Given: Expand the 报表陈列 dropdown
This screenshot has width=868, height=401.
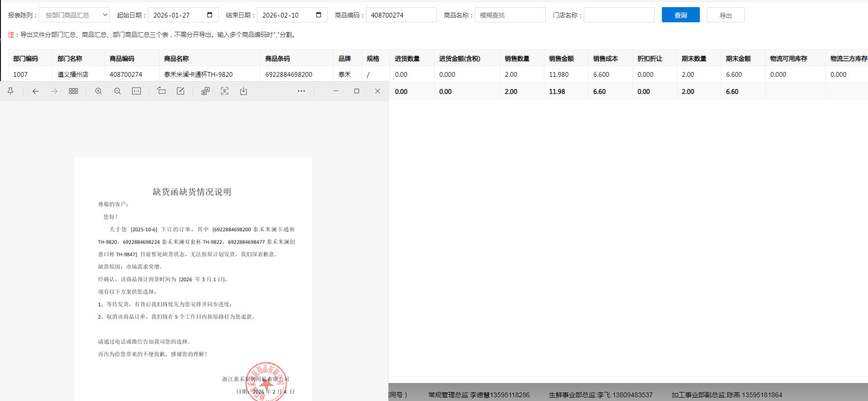Looking at the screenshot, I should click(74, 15).
